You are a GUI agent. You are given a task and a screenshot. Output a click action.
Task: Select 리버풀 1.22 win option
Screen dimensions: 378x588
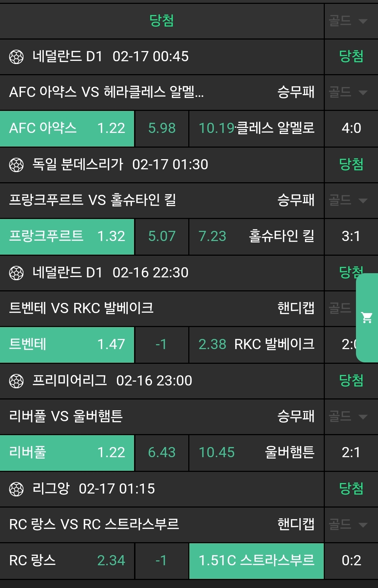[67, 453]
